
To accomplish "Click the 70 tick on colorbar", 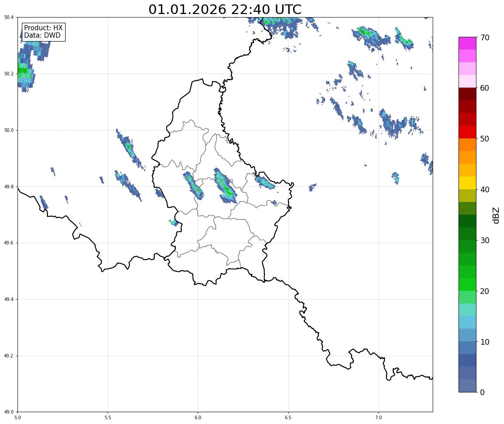I will (x=485, y=38).
